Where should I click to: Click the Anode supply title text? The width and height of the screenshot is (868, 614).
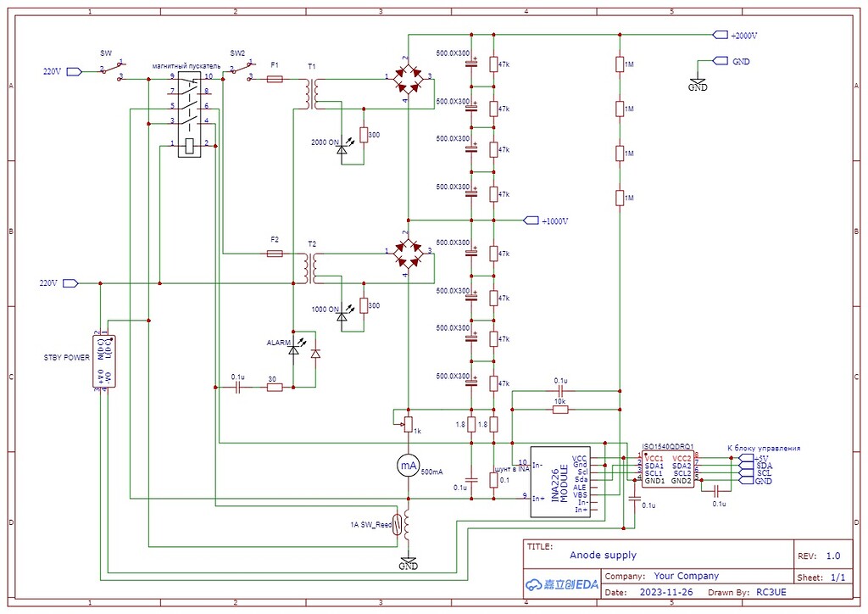[x=602, y=555]
